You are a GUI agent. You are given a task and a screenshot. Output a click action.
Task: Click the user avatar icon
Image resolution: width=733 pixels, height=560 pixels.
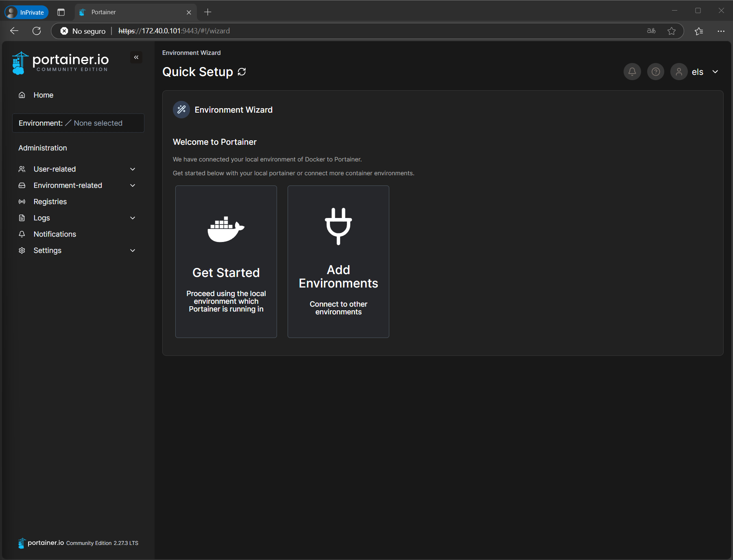[x=679, y=72]
